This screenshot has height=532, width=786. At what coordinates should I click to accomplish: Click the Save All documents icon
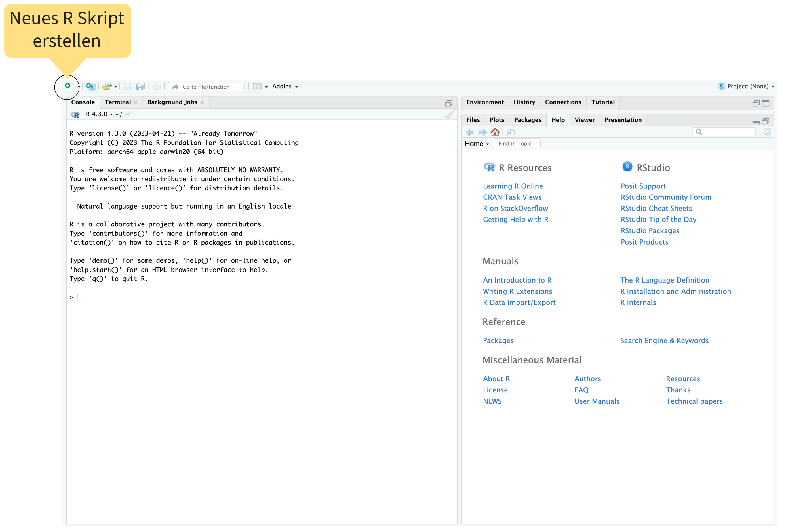(140, 87)
